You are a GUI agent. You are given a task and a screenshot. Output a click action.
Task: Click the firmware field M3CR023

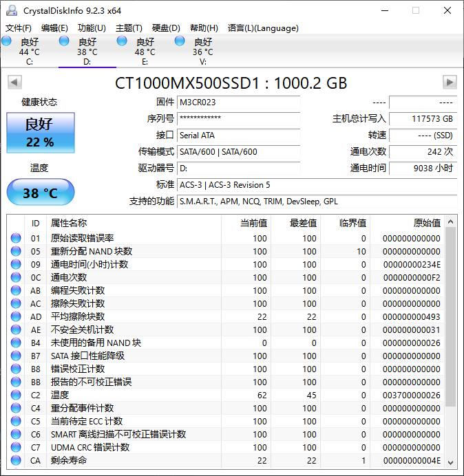[x=238, y=102]
